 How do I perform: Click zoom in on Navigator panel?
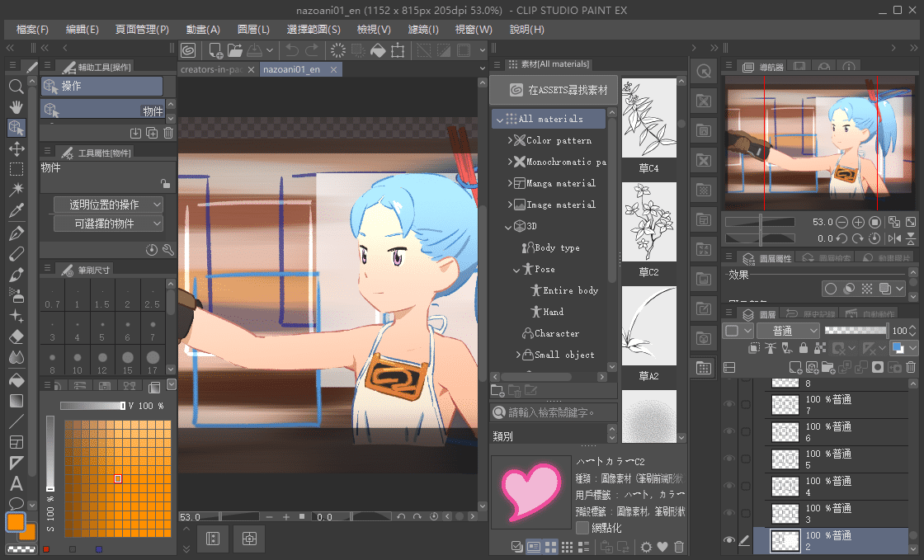click(858, 222)
